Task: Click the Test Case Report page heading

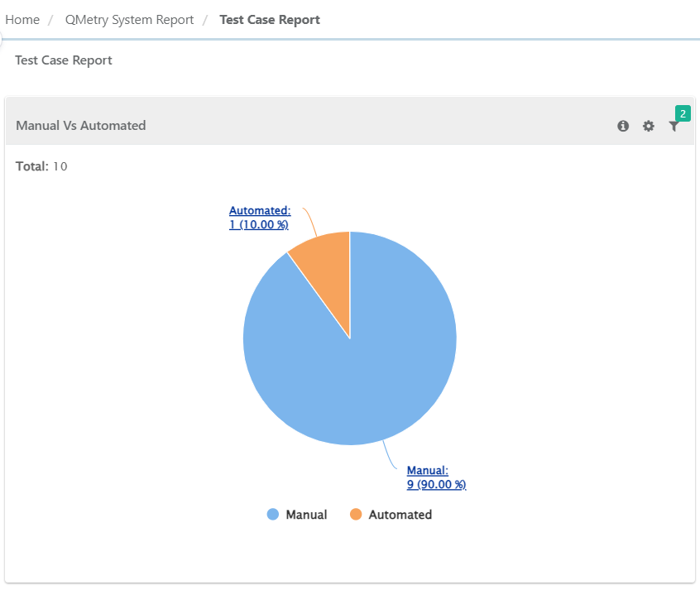Action: point(64,60)
